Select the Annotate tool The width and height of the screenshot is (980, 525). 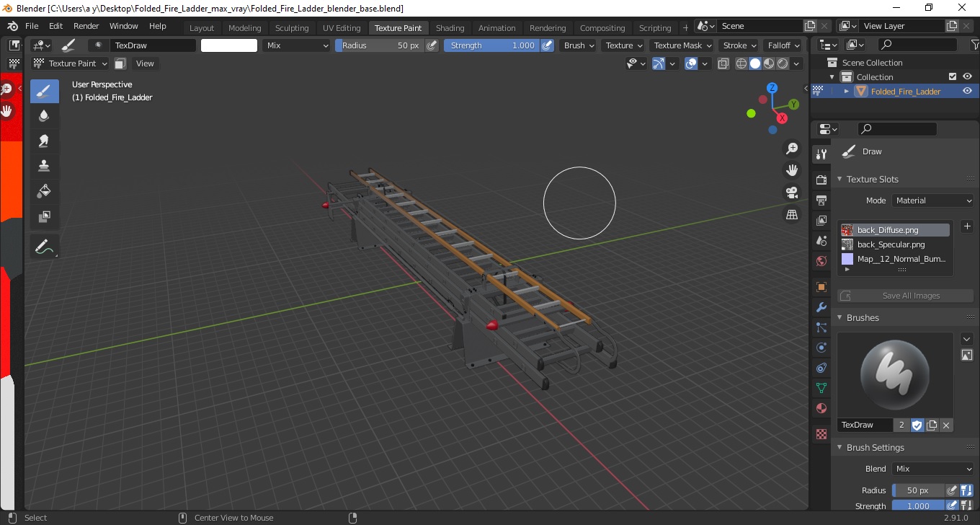click(x=44, y=247)
